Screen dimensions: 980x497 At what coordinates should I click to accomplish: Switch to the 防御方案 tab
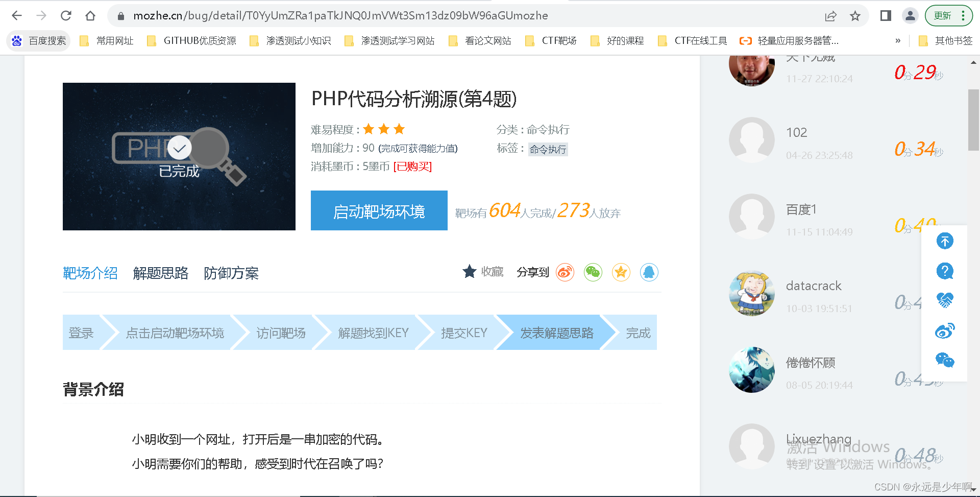231,273
